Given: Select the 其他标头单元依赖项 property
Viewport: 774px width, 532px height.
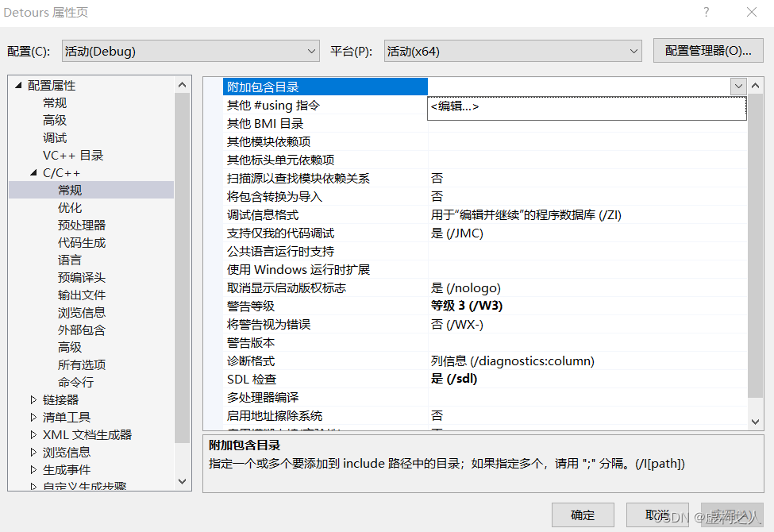Looking at the screenshot, I should (280, 160).
